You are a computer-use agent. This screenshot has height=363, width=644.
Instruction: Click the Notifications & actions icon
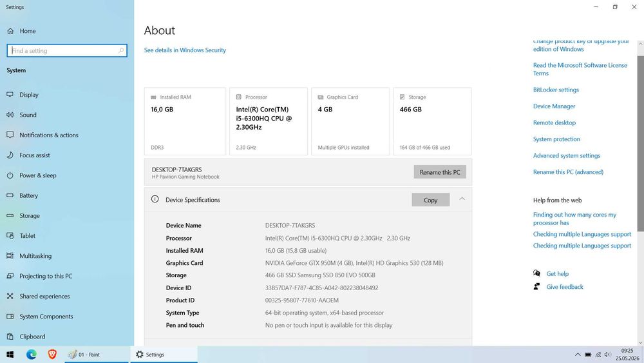click(10, 135)
